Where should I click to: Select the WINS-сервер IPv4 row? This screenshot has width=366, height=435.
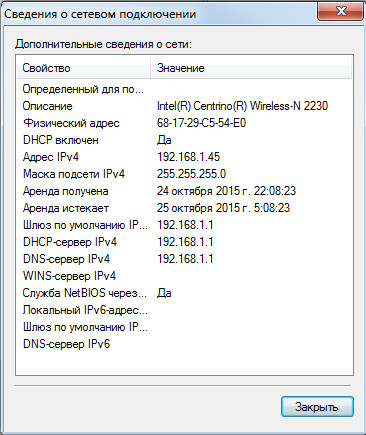pyautogui.click(x=184, y=276)
